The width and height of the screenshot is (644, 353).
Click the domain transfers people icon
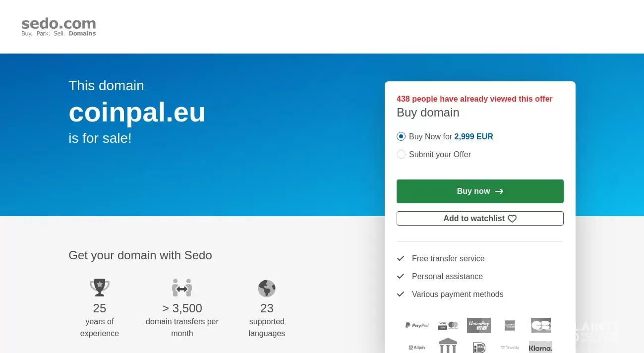[x=182, y=288]
